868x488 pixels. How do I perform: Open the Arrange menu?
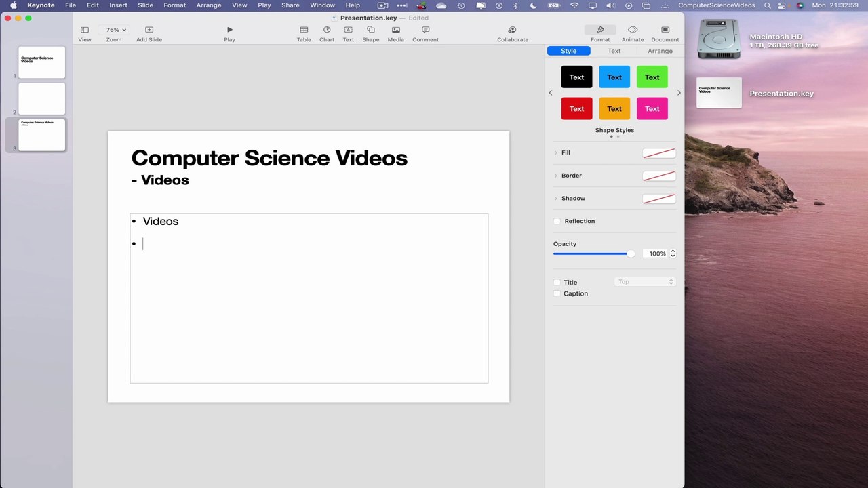[x=209, y=5]
